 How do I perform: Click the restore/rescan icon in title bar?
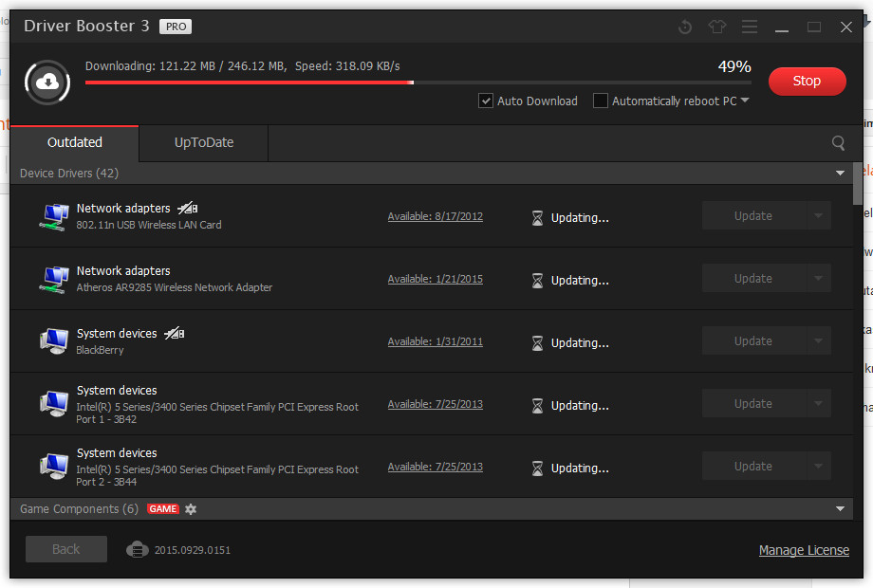tap(685, 27)
